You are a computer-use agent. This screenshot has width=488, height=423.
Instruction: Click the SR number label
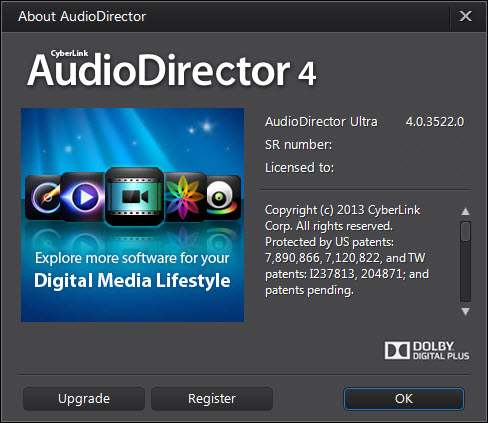(x=298, y=145)
